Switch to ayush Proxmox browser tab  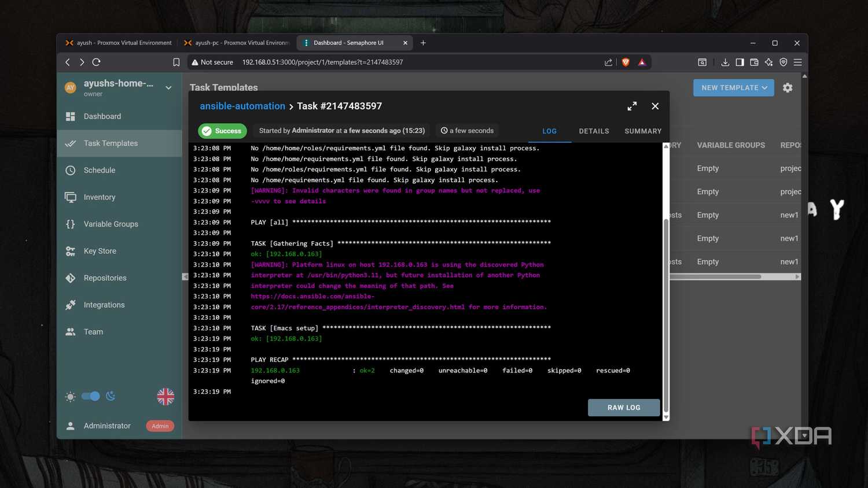tap(119, 43)
